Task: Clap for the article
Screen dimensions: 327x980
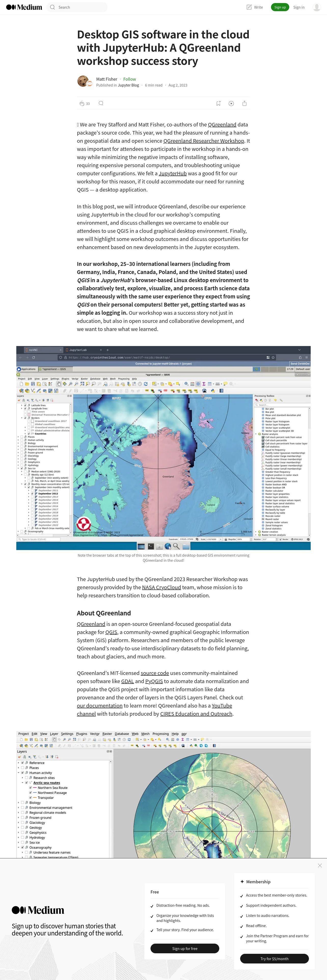Action: tap(81, 104)
